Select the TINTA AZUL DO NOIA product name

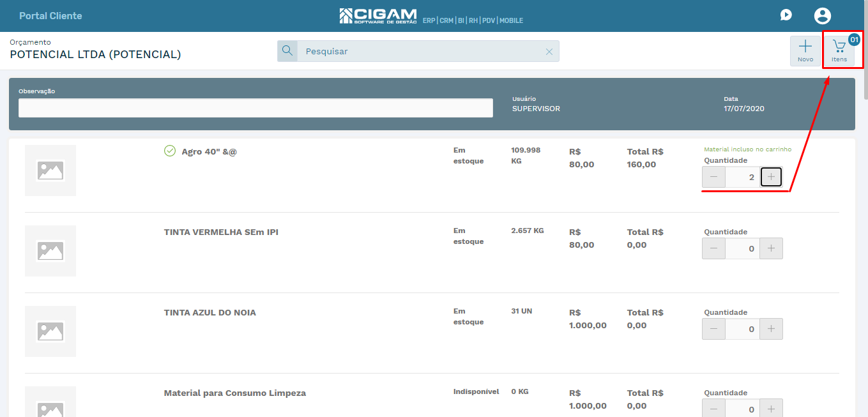pos(210,312)
